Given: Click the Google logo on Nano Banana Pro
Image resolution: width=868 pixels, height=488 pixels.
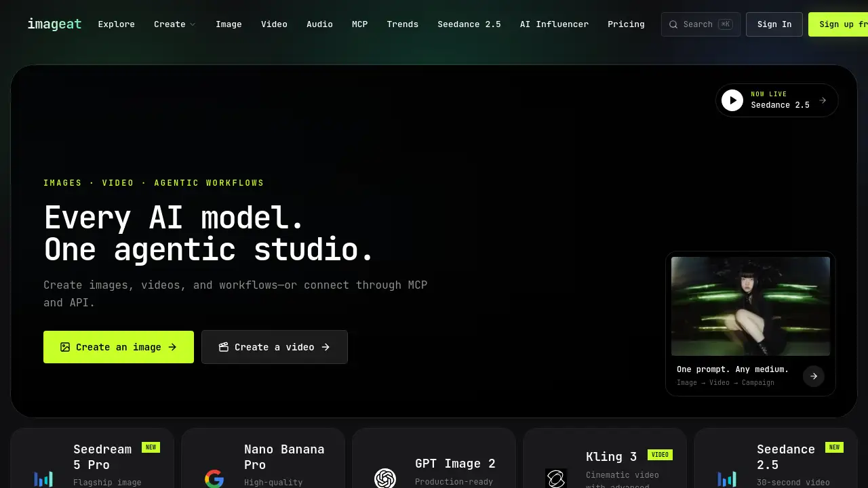Looking at the screenshot, I should pos(214,479).
